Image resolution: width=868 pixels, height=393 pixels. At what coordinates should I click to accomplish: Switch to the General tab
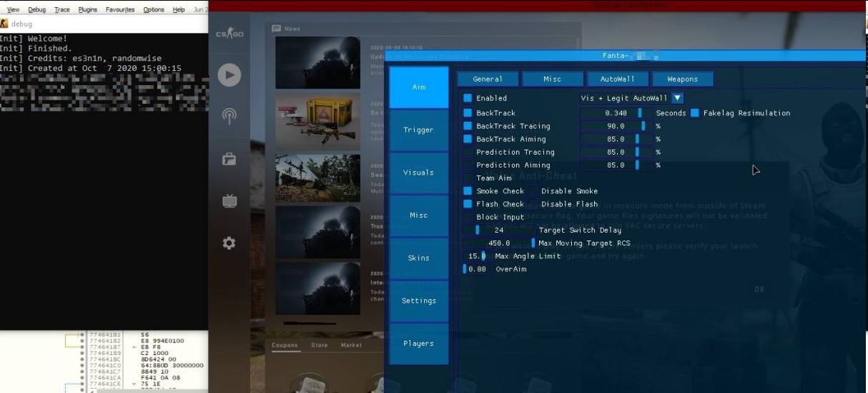click(x=488, y=79)
